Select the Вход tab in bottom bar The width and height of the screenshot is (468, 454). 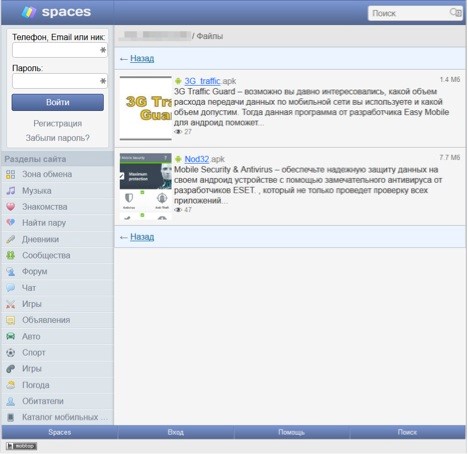176,432
